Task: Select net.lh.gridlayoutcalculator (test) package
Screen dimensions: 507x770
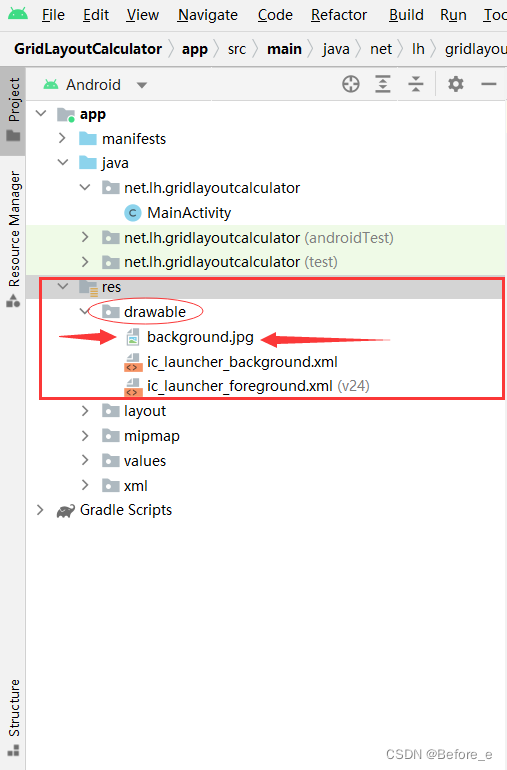Action: click(x=231, y=262)
